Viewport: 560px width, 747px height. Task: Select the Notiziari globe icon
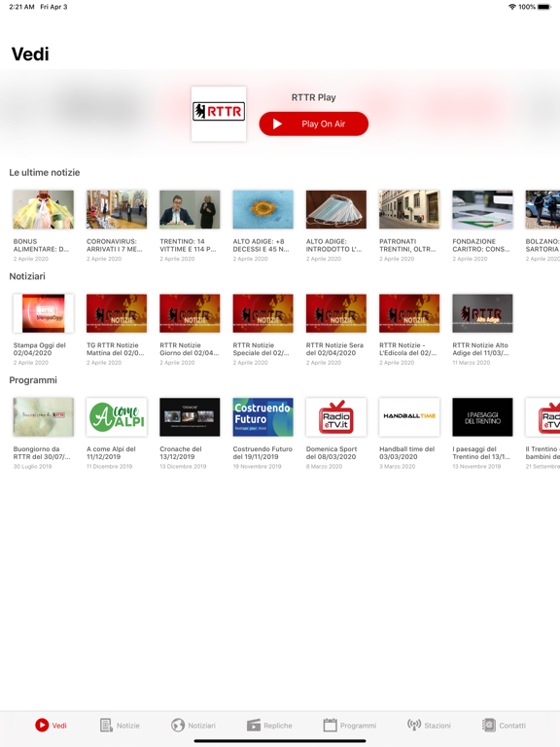click(x=178, y=725)
